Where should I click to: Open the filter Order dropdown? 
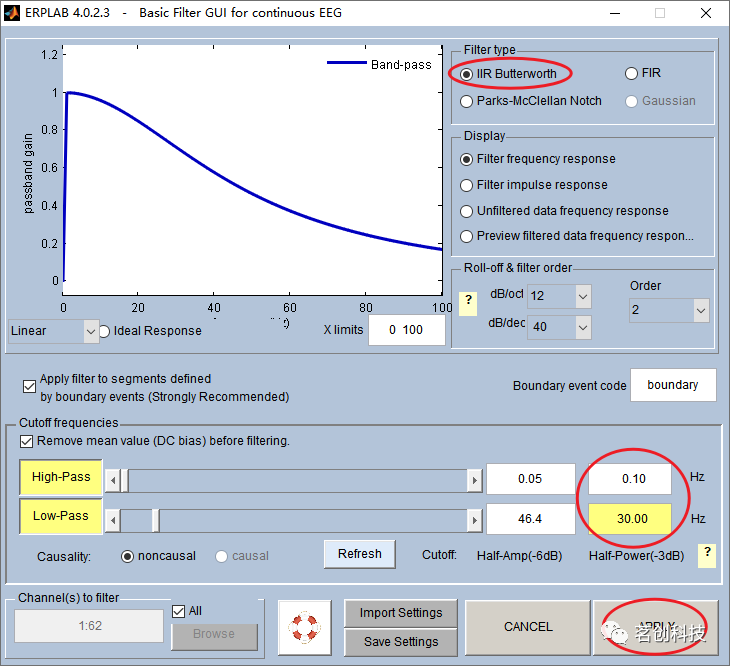coord(669,310)
